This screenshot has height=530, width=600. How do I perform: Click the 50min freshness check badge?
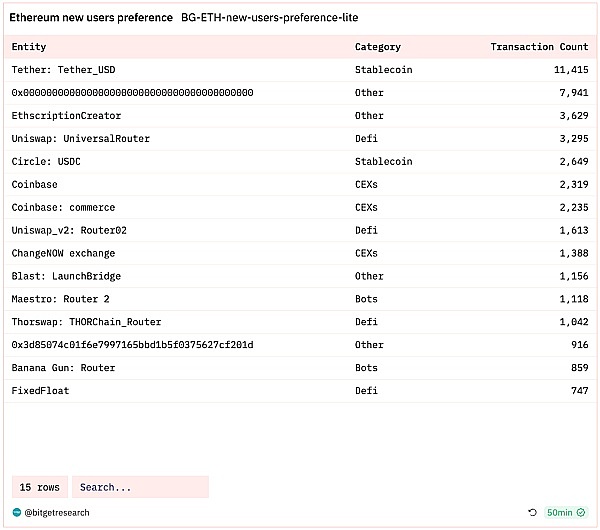[x=565, y=512]
